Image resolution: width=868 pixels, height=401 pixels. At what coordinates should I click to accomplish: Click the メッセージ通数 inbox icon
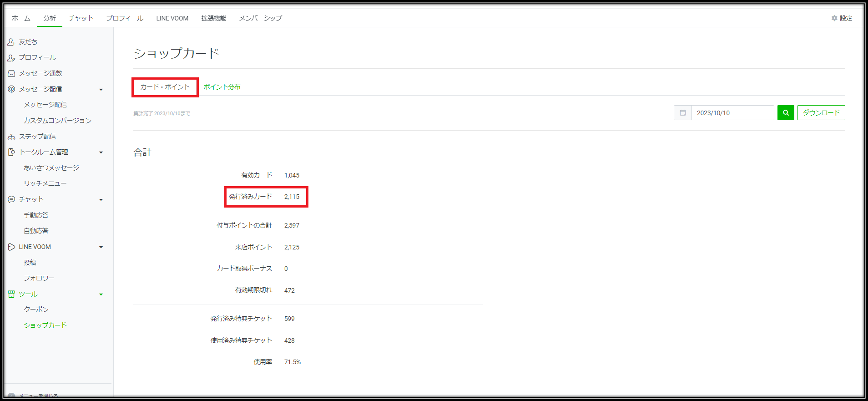tap(11, 73)
